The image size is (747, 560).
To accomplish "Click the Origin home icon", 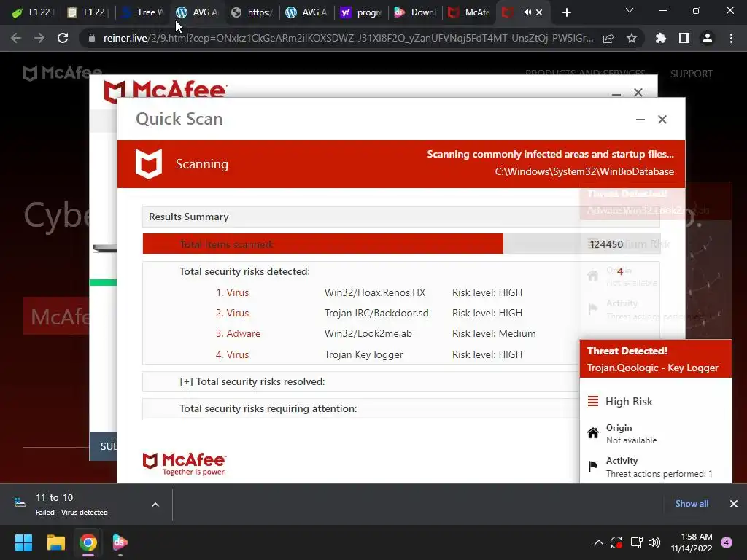I will pyautogui.click(x=592, y=433).
